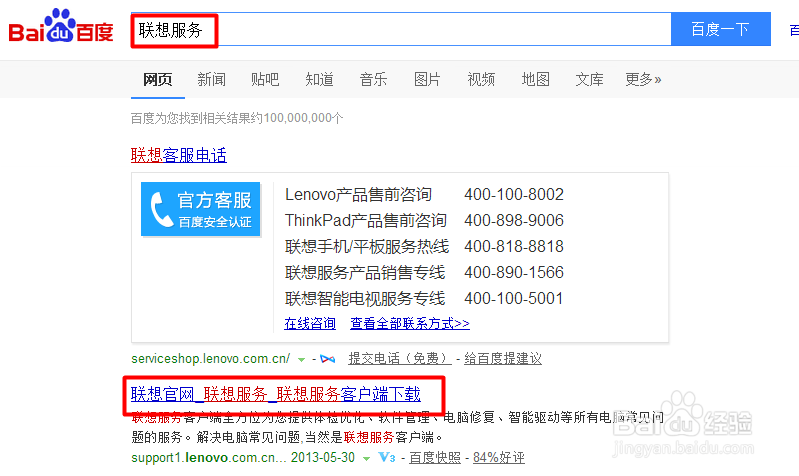
Task: Click phone number 400-890-1566
Action: click(514, 273)
